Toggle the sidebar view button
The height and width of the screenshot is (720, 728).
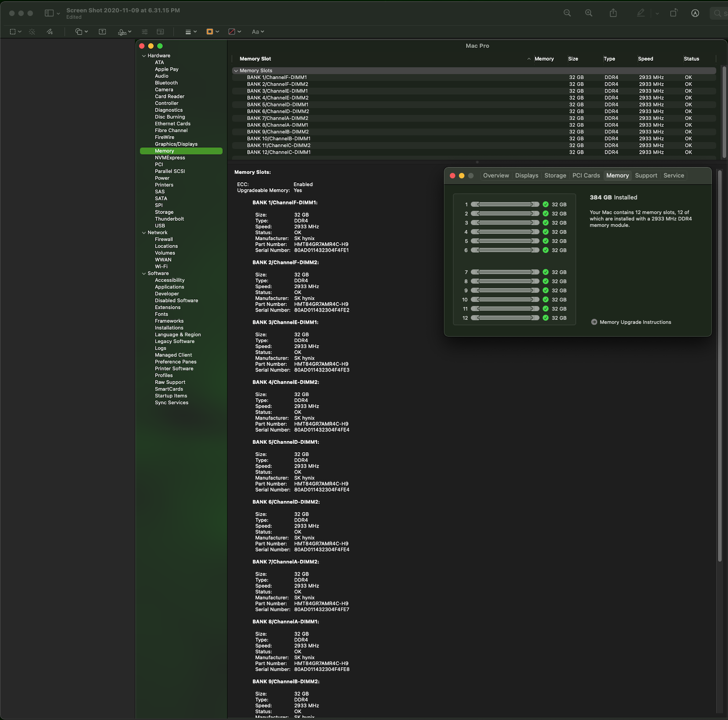tap(49, 13)
